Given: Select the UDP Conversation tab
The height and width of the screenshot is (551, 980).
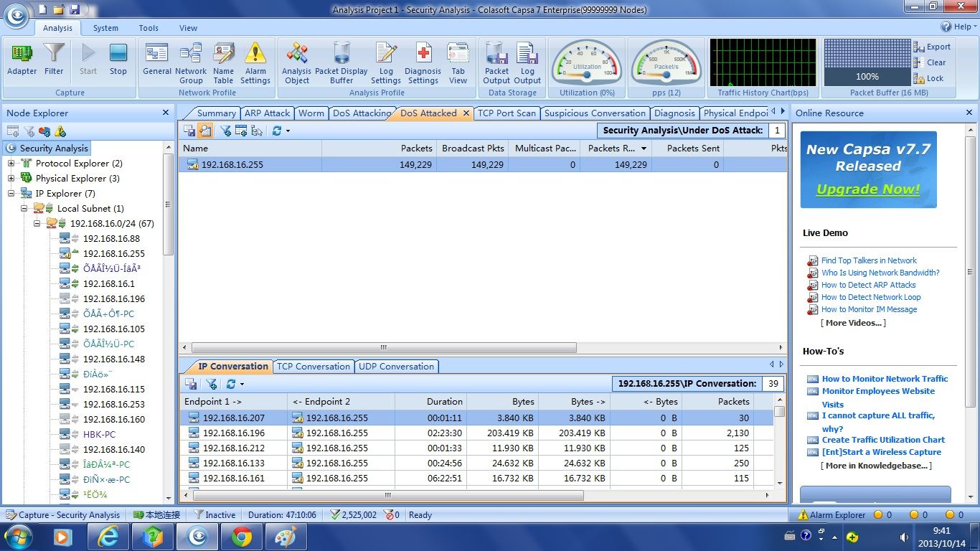Looking at the screenshot, I should point(397,367).
